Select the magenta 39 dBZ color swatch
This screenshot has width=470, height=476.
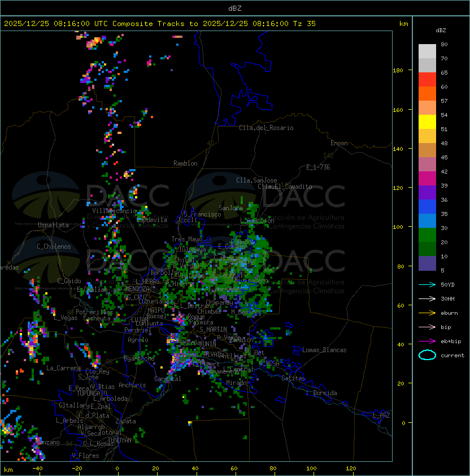(427, 179)
